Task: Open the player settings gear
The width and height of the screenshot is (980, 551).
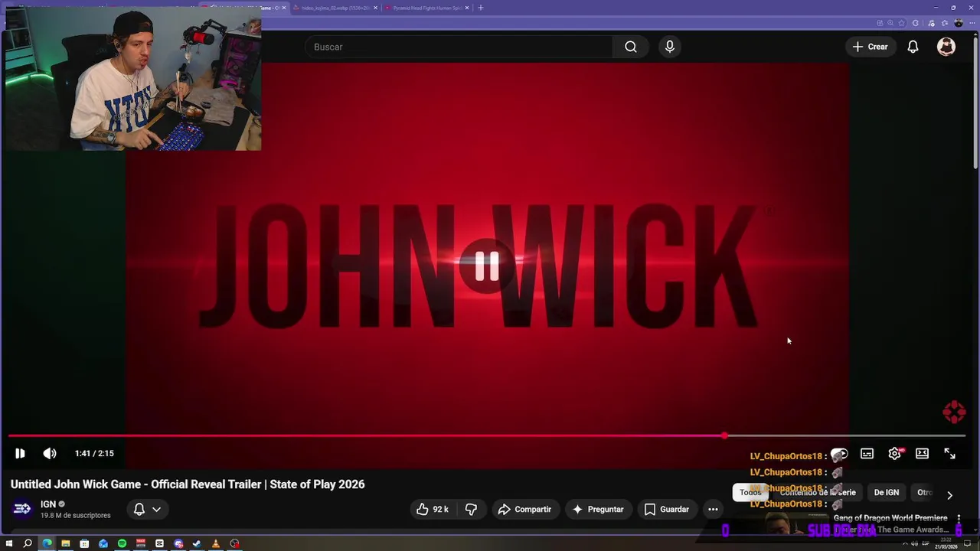Action: pyautogui.click(x=894, y=454)
